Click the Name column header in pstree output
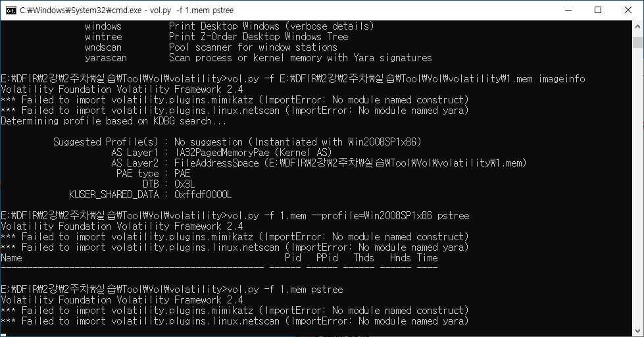The width and height of the screenshot is (644, 337). tap(11, 258)
